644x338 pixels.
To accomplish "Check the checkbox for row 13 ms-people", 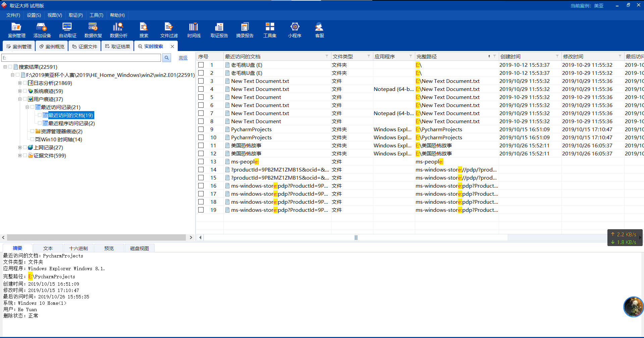I will 201,161.
